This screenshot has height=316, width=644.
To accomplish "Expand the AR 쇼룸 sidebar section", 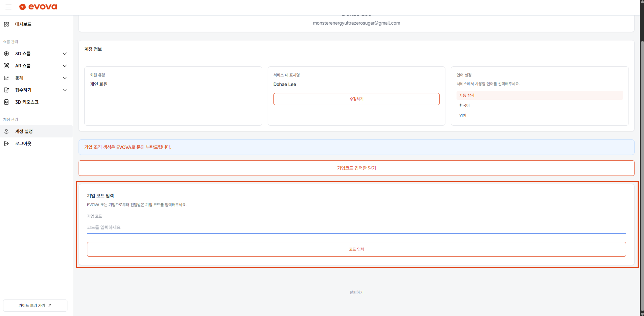I will pos(65,66).
